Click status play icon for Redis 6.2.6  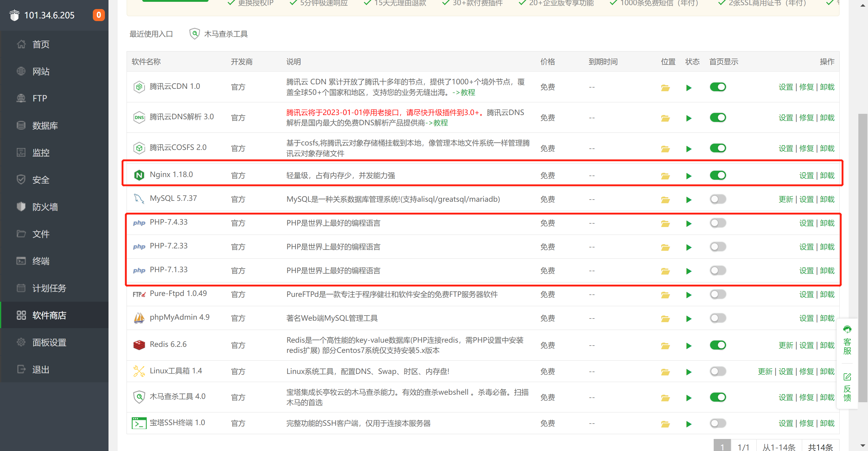(689, 346)
